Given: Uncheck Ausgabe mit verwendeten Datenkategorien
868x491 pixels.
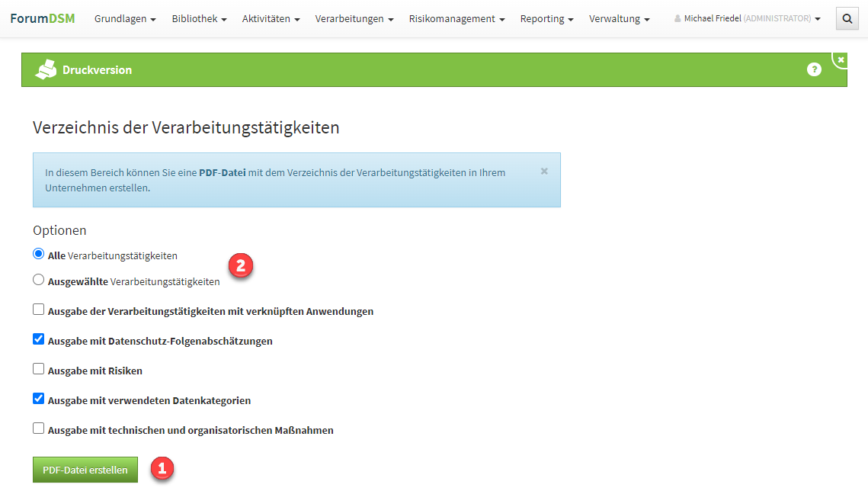Looking at the screenshot, I should [38, 398].
